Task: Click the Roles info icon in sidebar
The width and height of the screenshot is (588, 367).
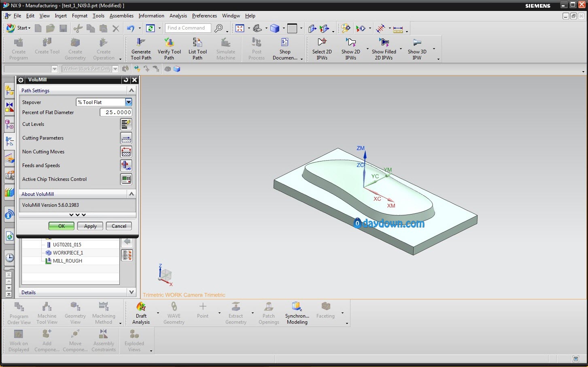Action: click(10, 215)
